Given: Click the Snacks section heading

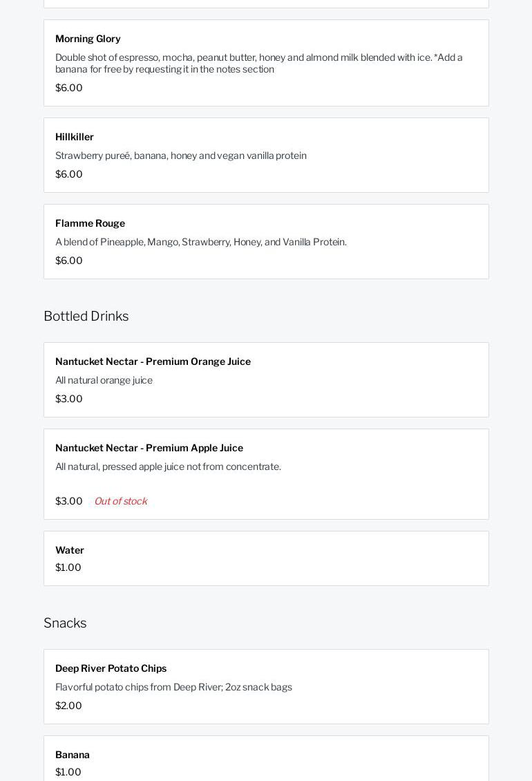Looking at the screenshot, I should click(65, 623).
